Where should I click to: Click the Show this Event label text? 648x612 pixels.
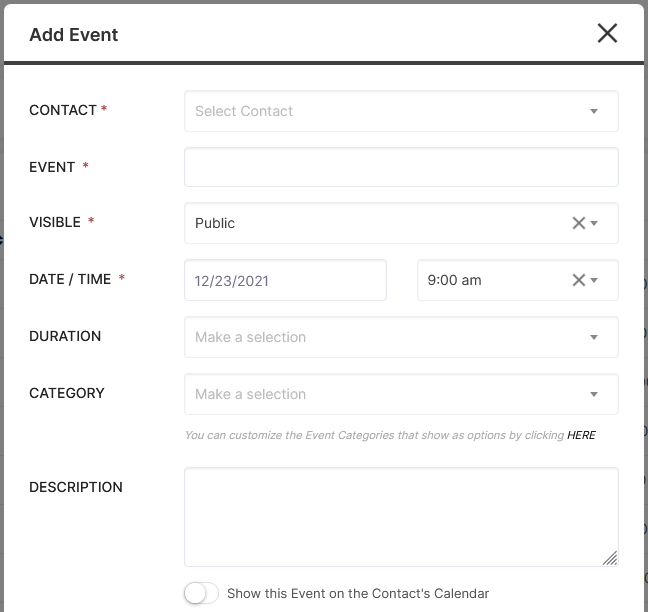coord(358,593)
